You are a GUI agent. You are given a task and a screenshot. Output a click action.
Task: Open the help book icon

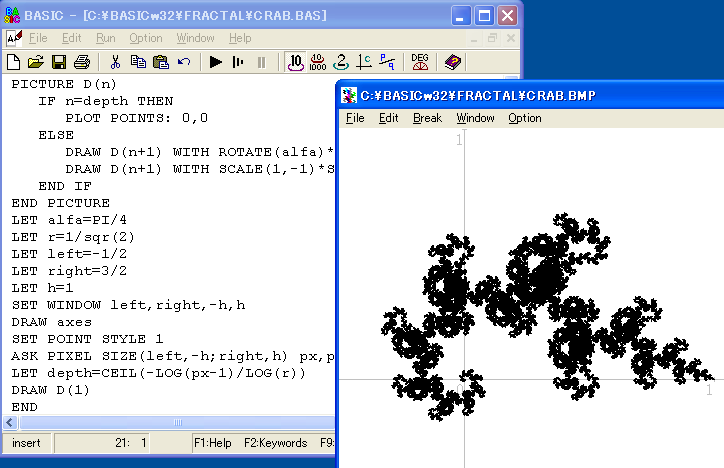(452, 62)
